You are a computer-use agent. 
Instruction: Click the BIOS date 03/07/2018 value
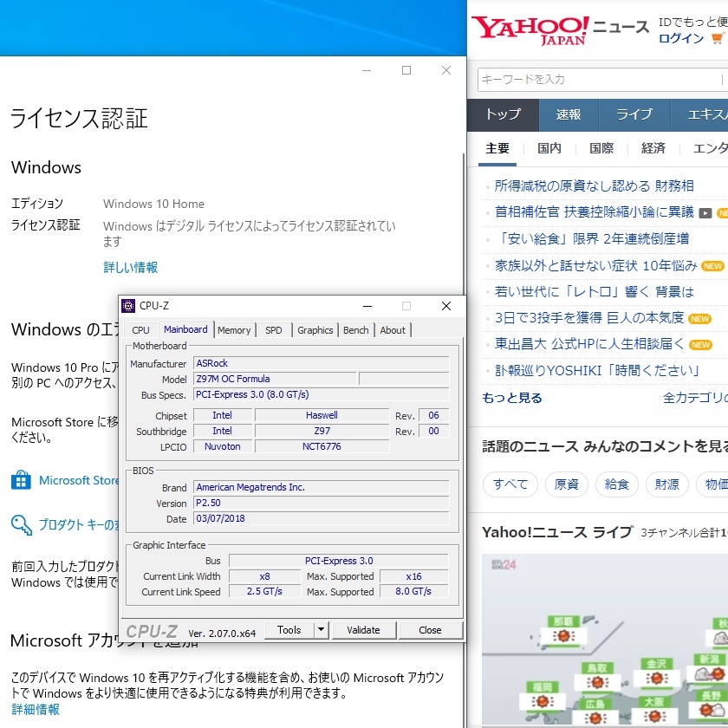coord(322,518)
